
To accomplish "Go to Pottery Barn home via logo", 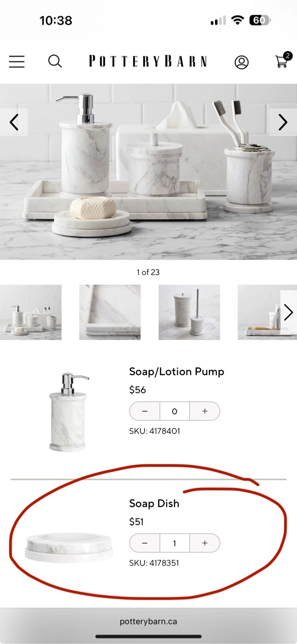I will 148,61.
